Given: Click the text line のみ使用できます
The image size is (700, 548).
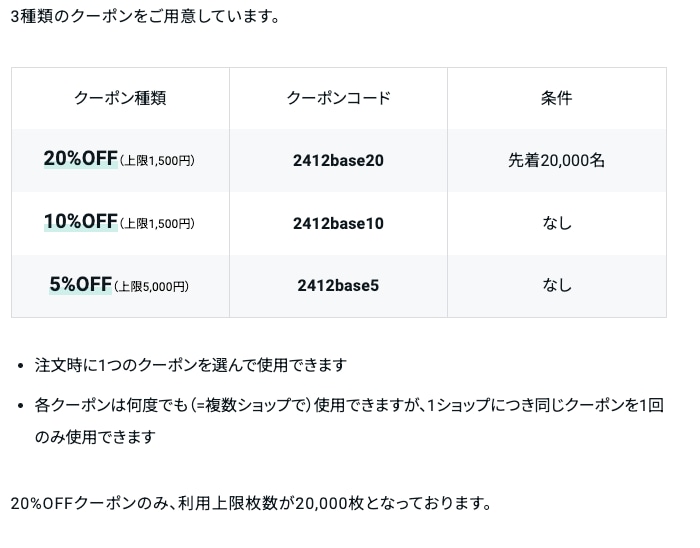Looking at the screenshot, I should 95,436.
